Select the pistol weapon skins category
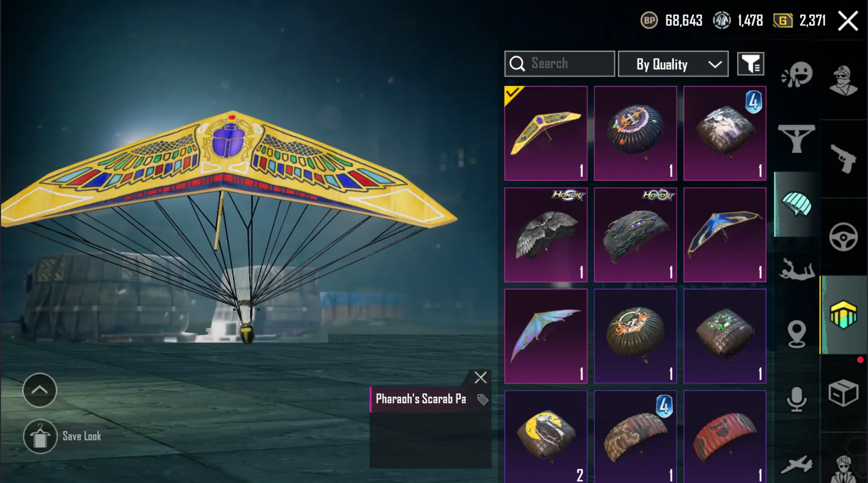 click(843, 159)
